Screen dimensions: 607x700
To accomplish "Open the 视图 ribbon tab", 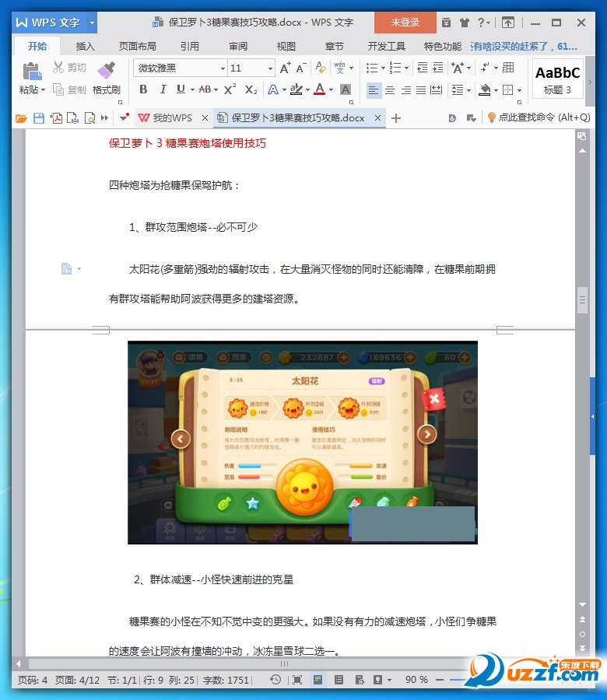I will coord(286,47).
